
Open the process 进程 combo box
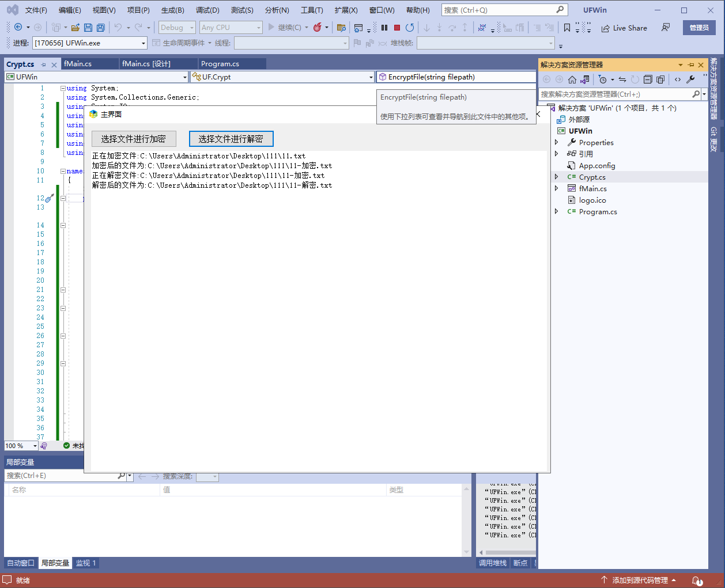pyautogui.click(x=90, y=43)
